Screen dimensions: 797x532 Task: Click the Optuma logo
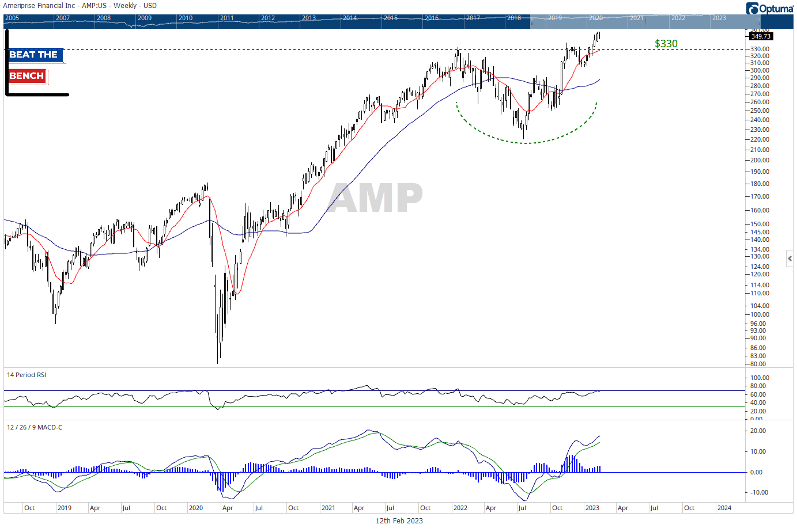(770, 8)
